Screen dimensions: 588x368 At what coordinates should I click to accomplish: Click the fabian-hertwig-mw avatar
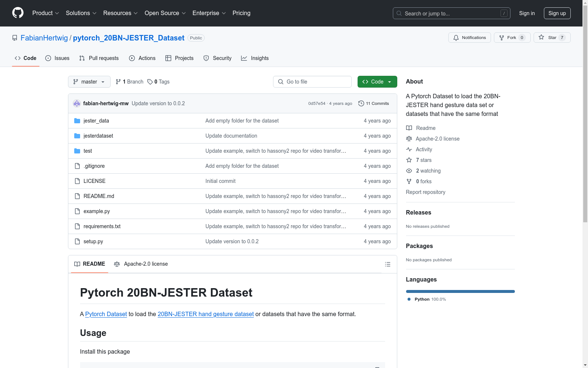click(x=77, y=103)
